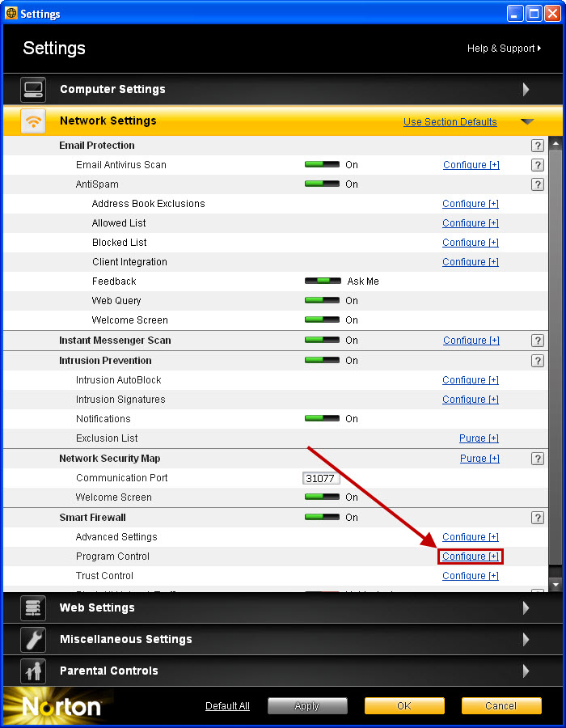
Task: Configure Program Control
Action: (471, 557)
